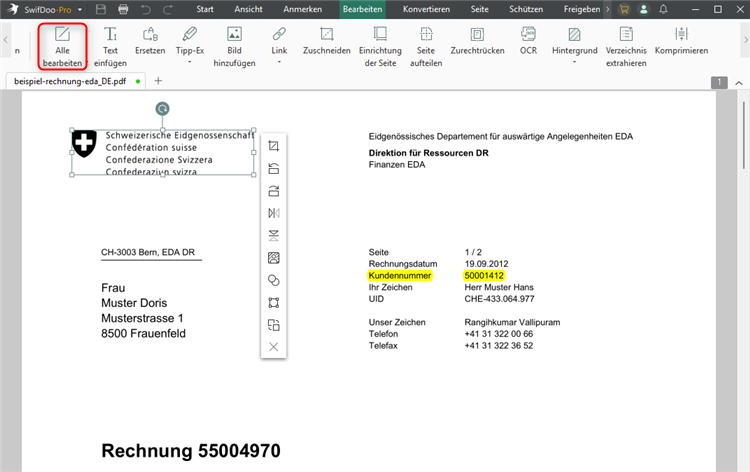
Task: Select the Zuschneiden ribbon tool
Action: (x=326, y=41)
